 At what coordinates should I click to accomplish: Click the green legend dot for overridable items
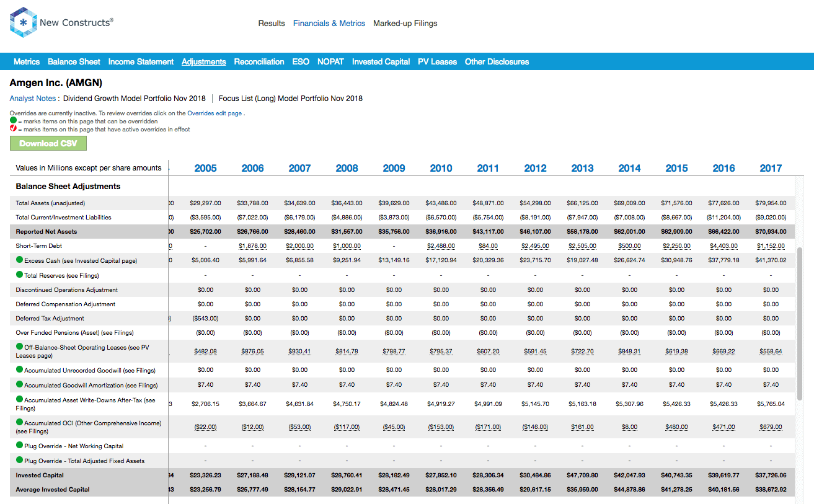coord(13,121)
